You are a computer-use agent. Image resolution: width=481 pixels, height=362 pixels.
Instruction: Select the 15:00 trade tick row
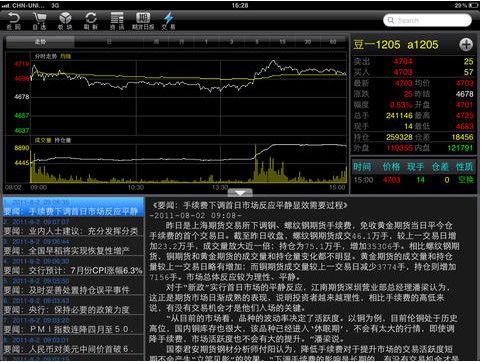point(413,180)
